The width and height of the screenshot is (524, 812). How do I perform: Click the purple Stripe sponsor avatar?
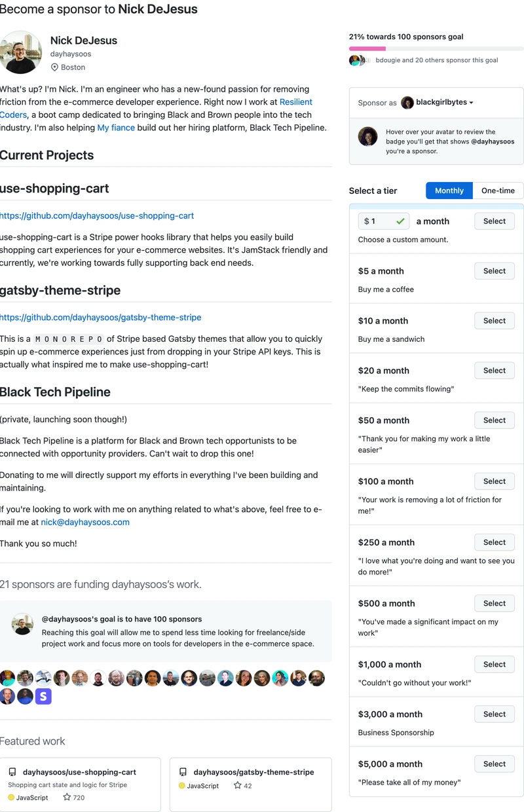pos(43,696)
